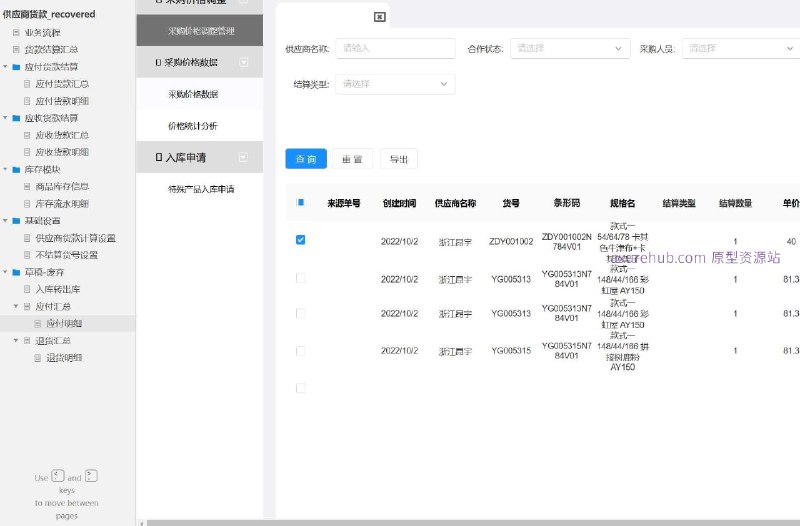This screenshot has height=526, width=800.
Task: Open the 业务流程 page in the tree
Action: tap(42, 33)
